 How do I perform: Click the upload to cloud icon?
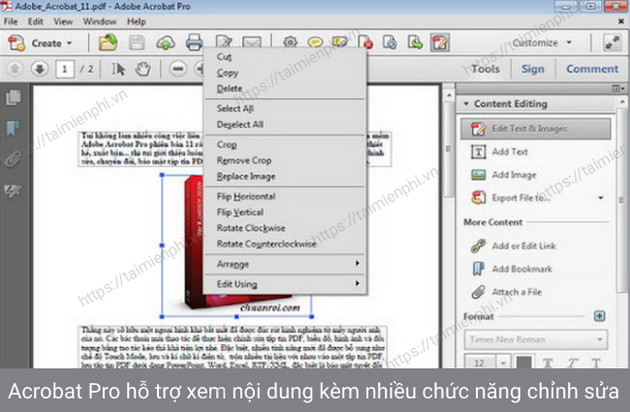pos(166,43)
